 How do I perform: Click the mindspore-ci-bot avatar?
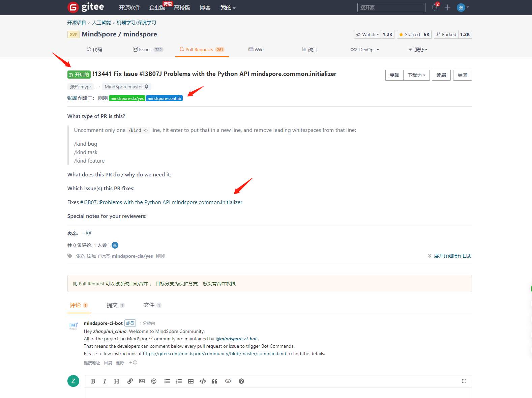point(73,325)
